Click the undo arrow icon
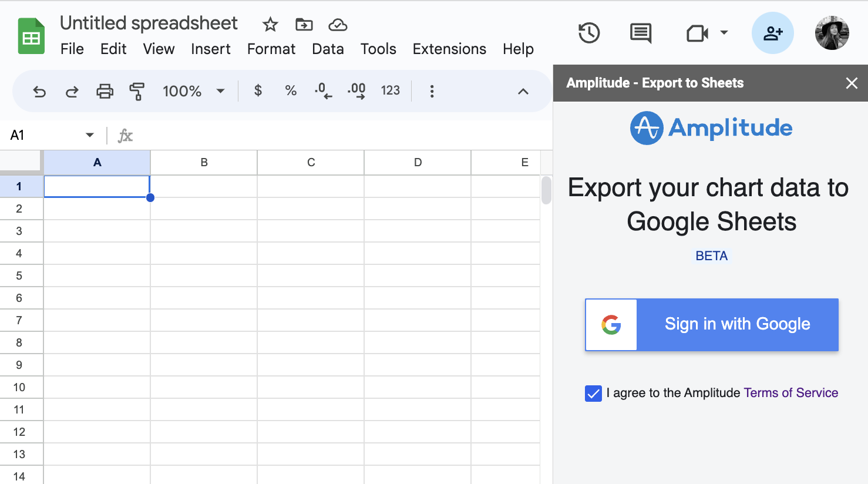Viewport: 868px width, 484px height. point(39,92)
